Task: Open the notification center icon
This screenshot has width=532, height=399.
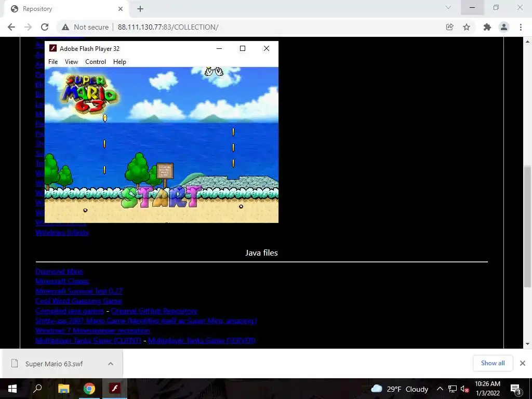Action: pyautogui.click(x=515, y=389)
